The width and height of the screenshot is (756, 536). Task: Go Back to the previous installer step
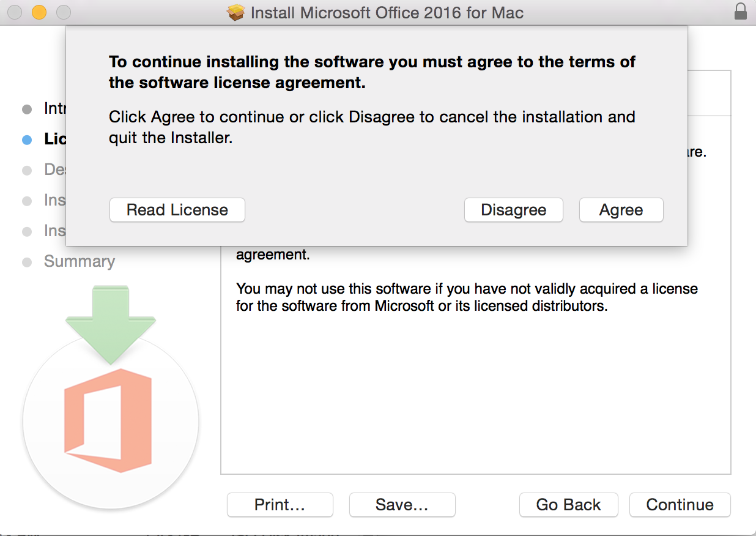click(x=569, y=505)
